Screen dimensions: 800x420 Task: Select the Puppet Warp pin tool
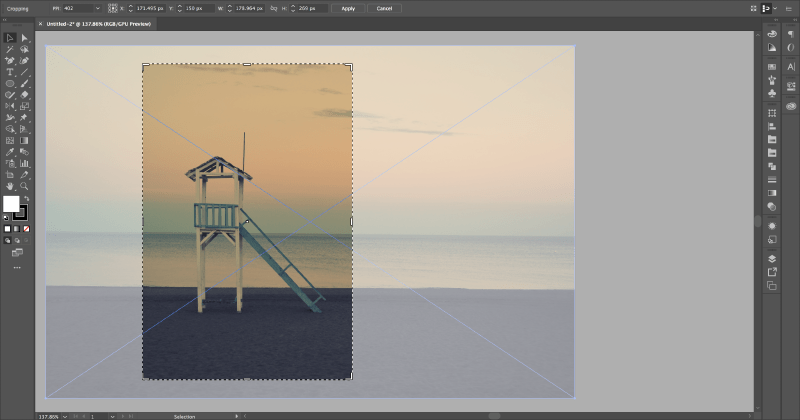point(24,118)
